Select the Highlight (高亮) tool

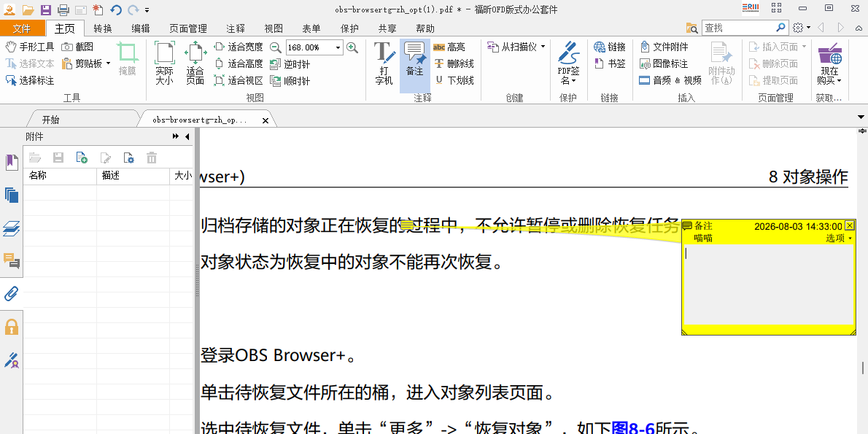pos(449,47)
